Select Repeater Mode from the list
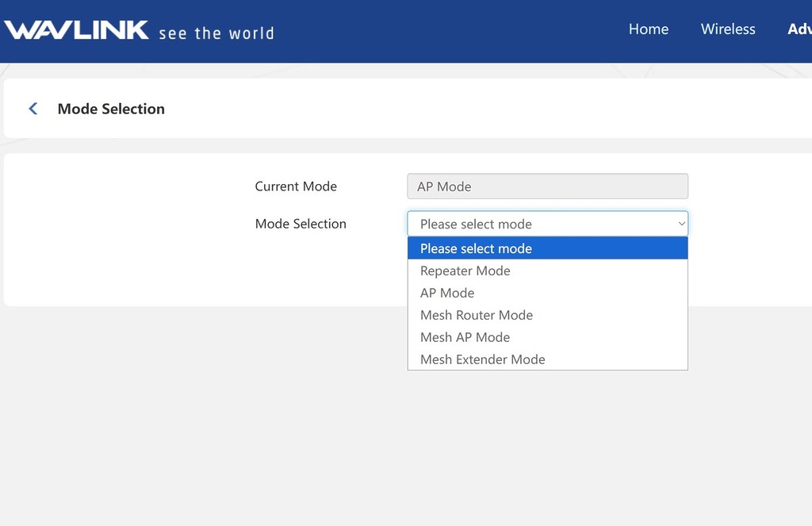Viewport: 812px width, 526px height. click(465, 271)
